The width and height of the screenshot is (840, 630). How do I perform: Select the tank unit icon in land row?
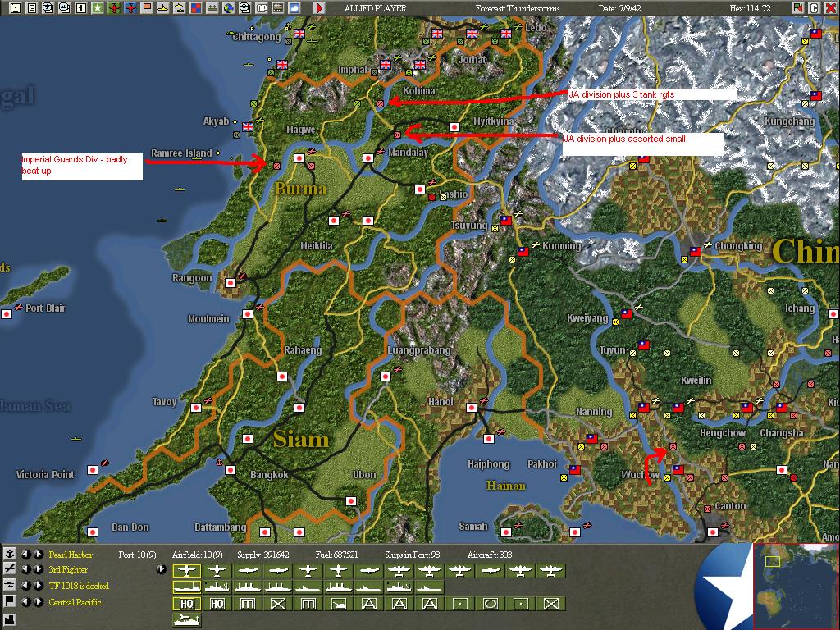(338, 604)
